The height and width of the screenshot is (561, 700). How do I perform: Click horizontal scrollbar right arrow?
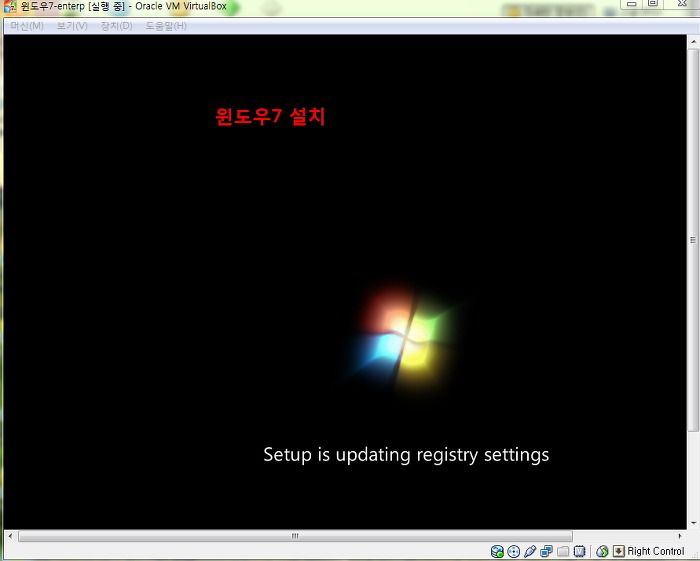[x=681, y=536]
